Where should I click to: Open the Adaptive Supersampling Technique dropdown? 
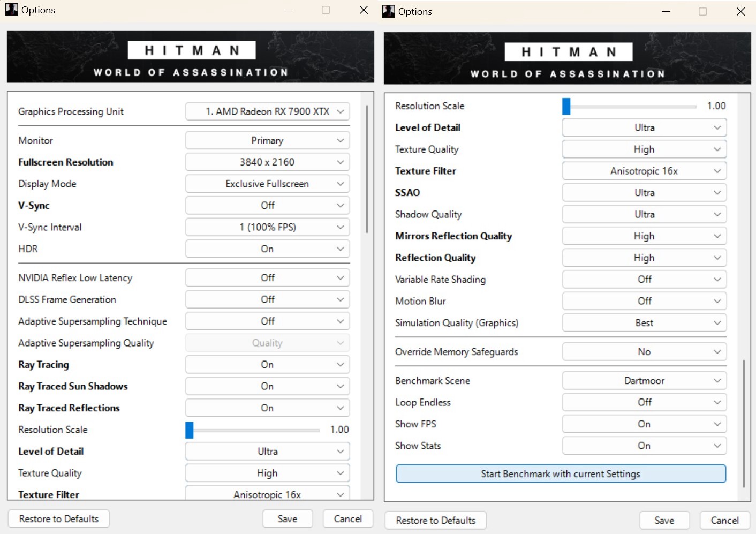(268, 321)
